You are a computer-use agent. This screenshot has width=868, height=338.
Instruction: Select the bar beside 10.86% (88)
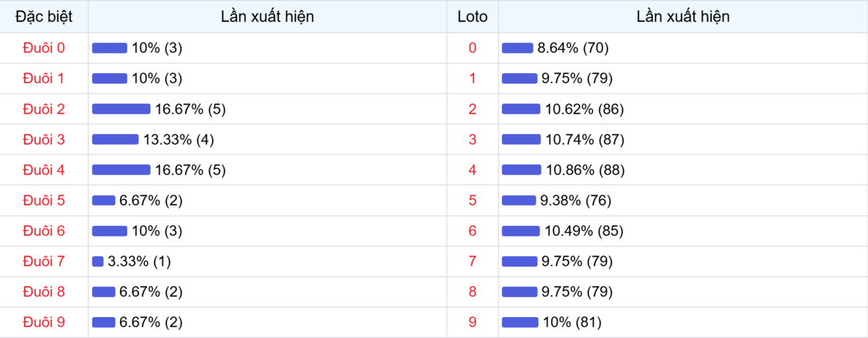pyautogui.click(x=521, y=170)
